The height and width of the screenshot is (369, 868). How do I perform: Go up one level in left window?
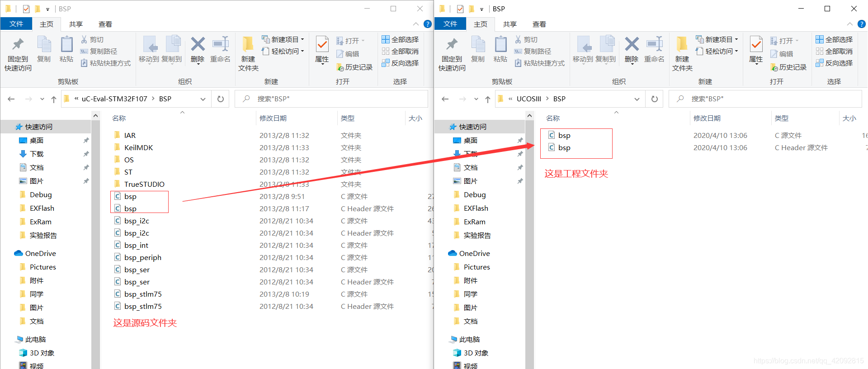coord(54,99)
